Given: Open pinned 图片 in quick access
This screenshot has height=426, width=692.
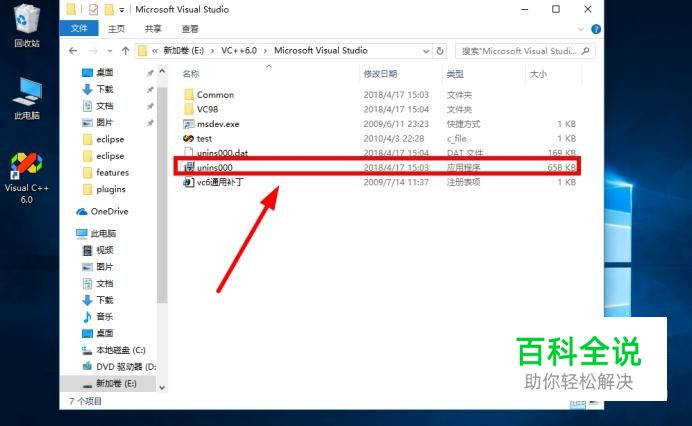Looking at the screenshot, I should (x=98, y=122).
